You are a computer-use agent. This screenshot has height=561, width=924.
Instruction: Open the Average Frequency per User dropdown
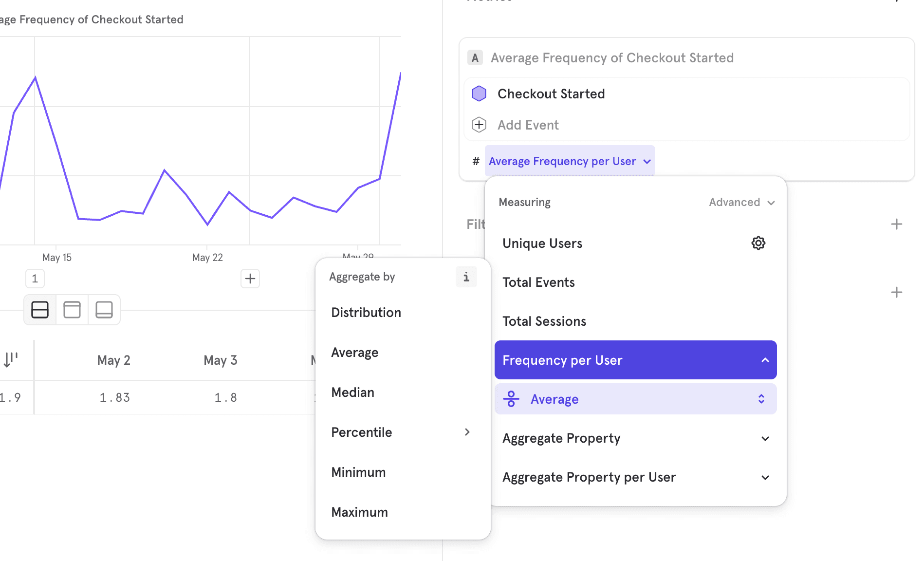(x=570, y=161)
